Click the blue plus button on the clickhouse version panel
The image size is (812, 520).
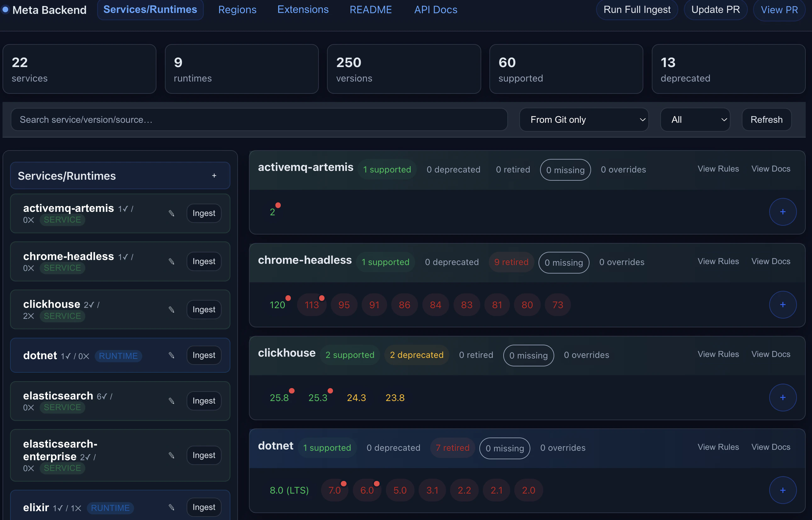click(x=783, y=398)
